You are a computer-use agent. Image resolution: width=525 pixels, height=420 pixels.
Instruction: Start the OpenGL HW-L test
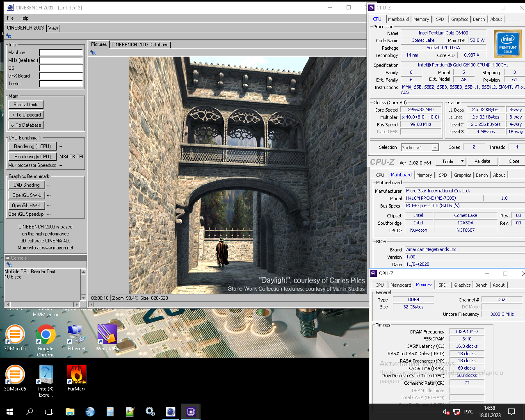point(26,205)
